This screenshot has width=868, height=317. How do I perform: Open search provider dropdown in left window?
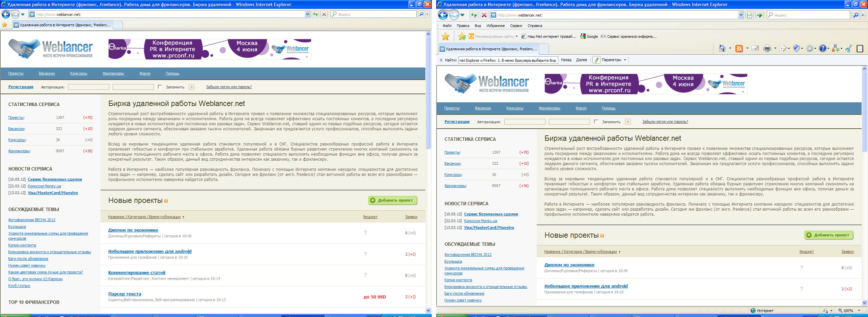[x=427, y=14]
